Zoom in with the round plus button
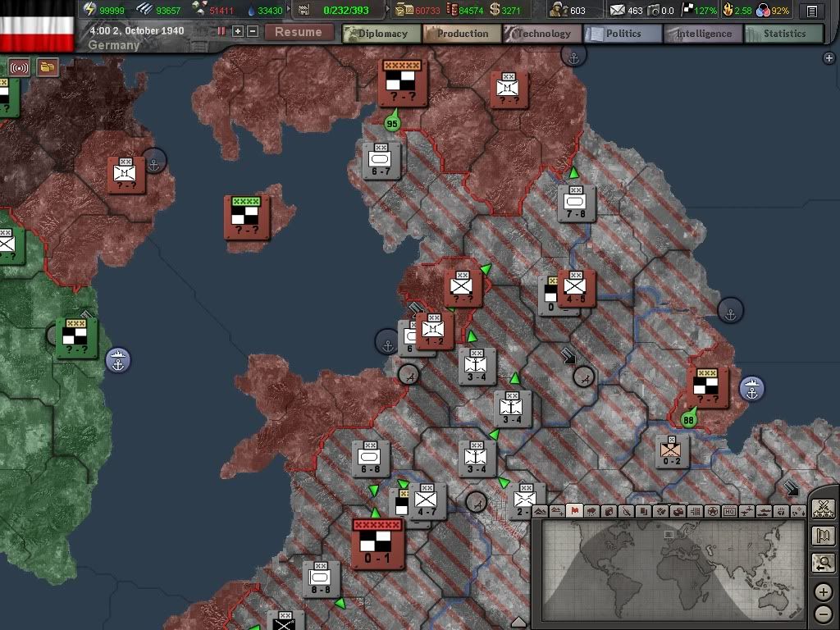This screenshot has height=630, width=840. pyautogui.click(x=824, y=592)
